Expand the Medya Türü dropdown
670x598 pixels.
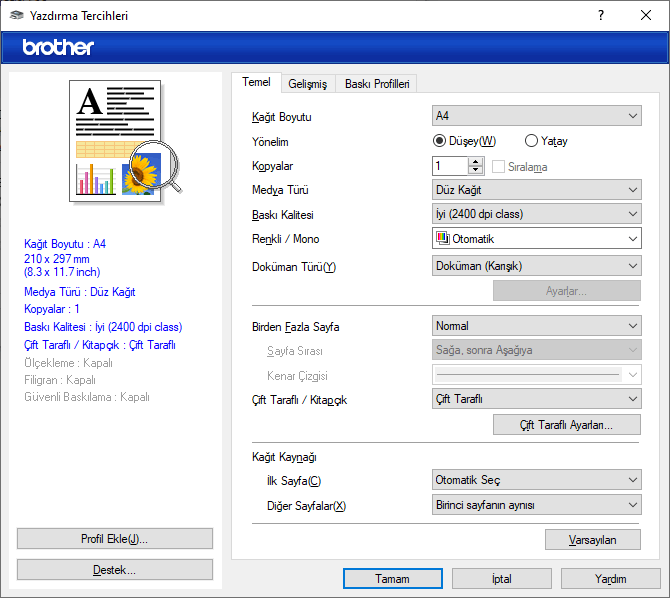click(x=536, y=190)
